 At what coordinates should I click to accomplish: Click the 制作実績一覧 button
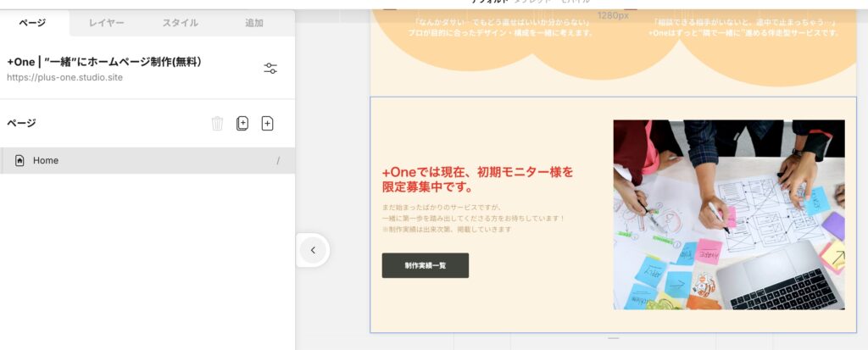pyautogui.click(x=426, y=266)
